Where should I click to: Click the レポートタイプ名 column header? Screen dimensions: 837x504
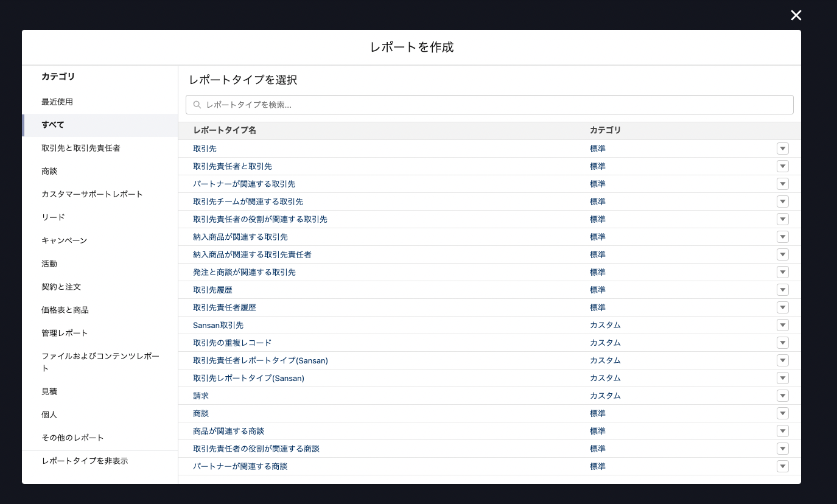tap(225, 130)
